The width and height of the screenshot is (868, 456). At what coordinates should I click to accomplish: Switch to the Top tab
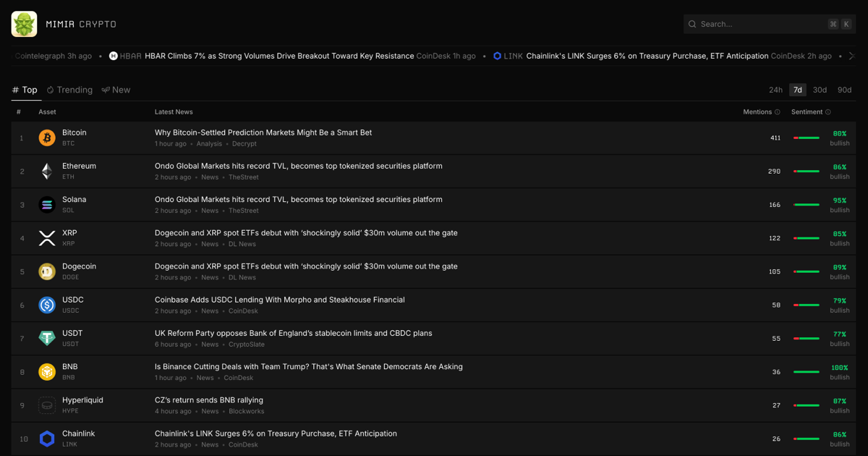[x=25, y=90]
